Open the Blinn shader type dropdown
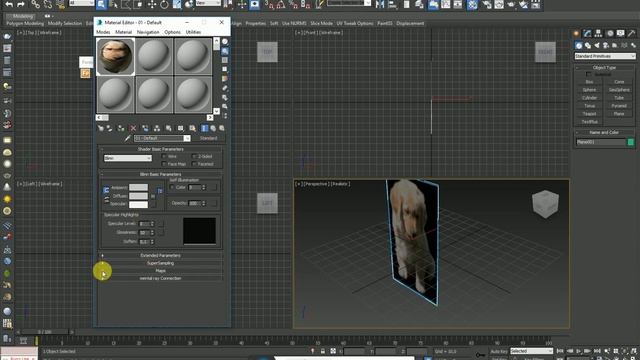The width and height of the screenshot is (640, 360). click(x=128, y=158)
